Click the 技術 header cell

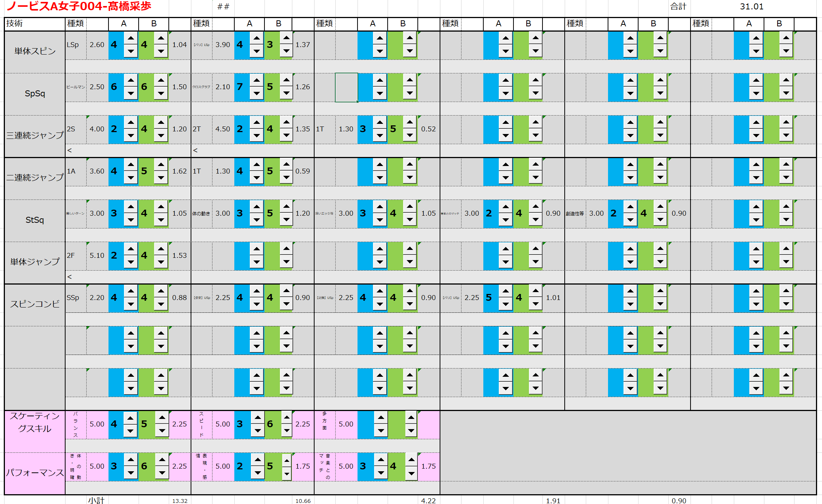tap(34, 24)
